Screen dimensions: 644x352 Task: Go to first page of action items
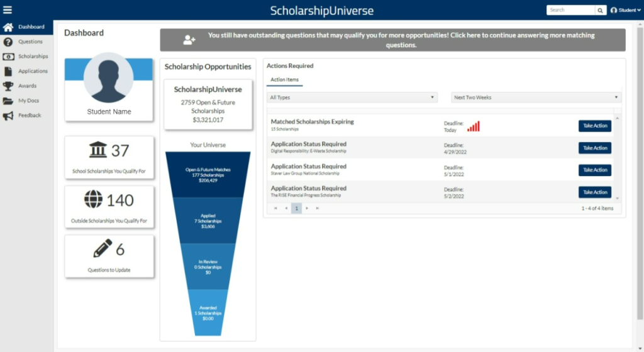point(275,209)
